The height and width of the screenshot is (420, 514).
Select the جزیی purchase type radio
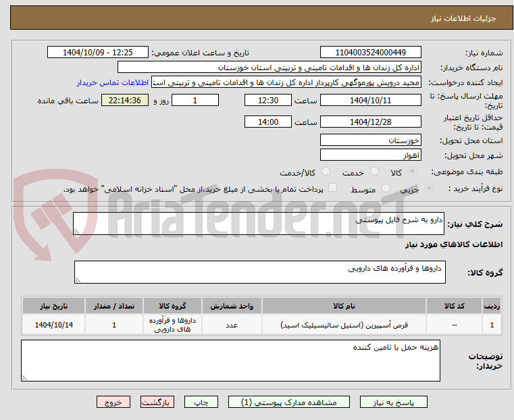click(x=429, y=188)
